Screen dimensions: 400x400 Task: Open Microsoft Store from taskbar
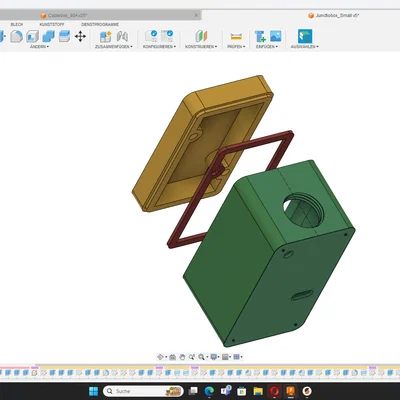(x=242, y=391)
